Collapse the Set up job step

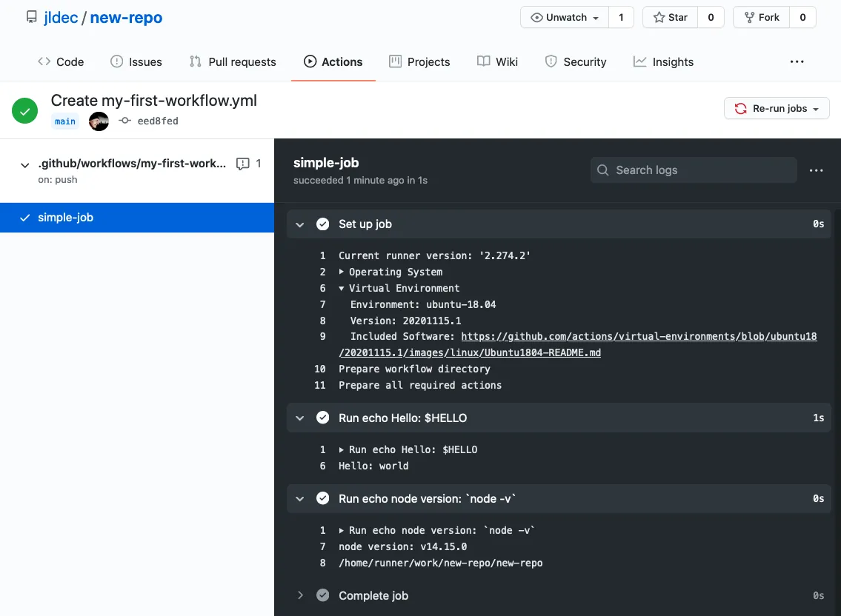tap(300, 224)
